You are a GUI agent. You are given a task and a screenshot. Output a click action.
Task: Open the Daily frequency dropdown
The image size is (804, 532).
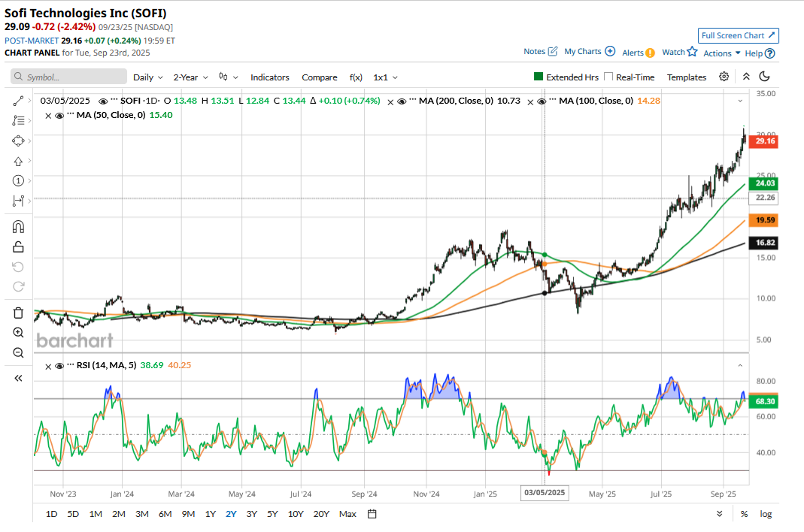click(148, 77)
